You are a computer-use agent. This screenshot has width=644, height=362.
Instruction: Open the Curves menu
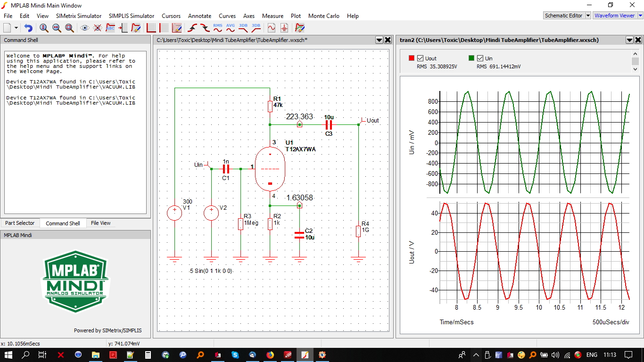[227, 16]
